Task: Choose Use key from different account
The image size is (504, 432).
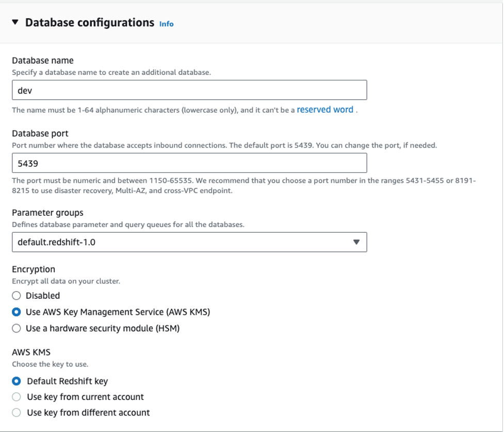Action: pyautogui.click(x=17, y=413)
